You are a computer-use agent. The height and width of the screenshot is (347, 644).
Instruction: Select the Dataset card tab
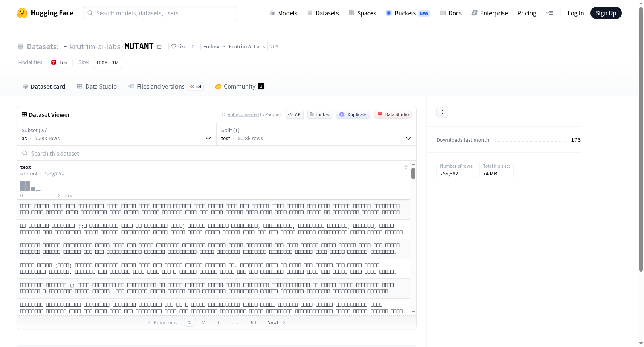point(44,87)
